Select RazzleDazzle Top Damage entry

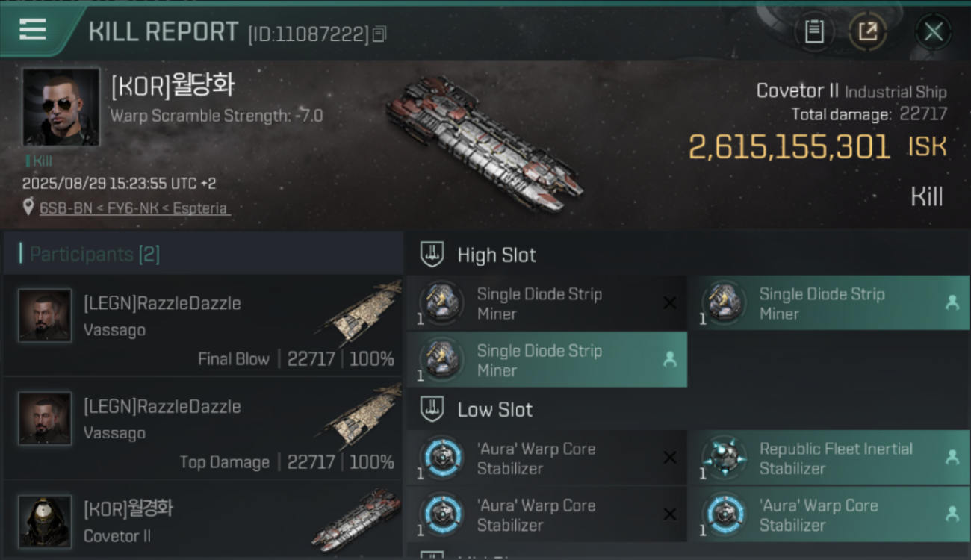point(202,429)
